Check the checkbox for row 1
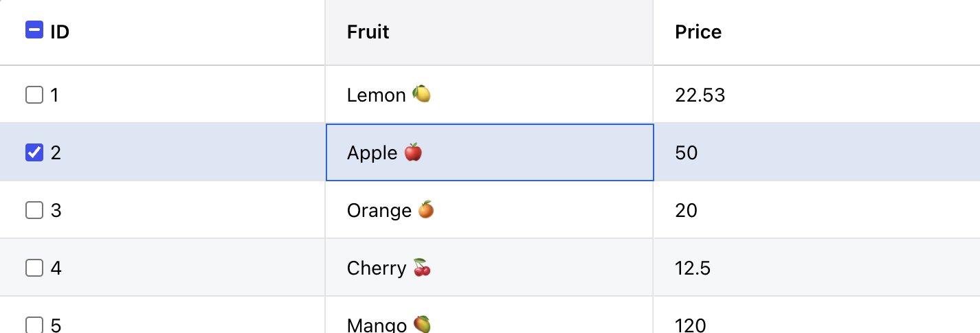Viewport: 980px width, 333px height. tap(34, 95)
